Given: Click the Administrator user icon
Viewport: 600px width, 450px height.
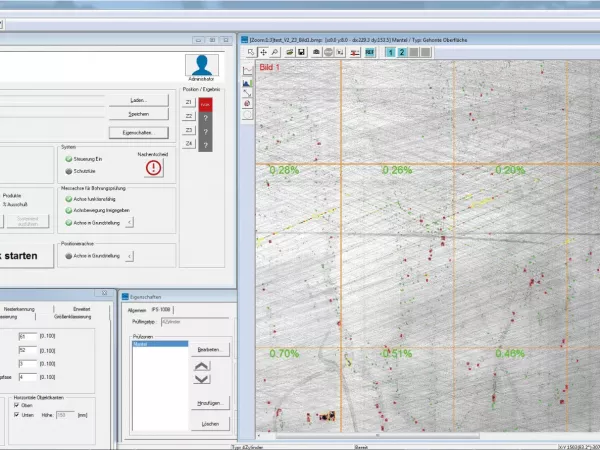Looking at the screenshot, I should (x=202, y=65).
